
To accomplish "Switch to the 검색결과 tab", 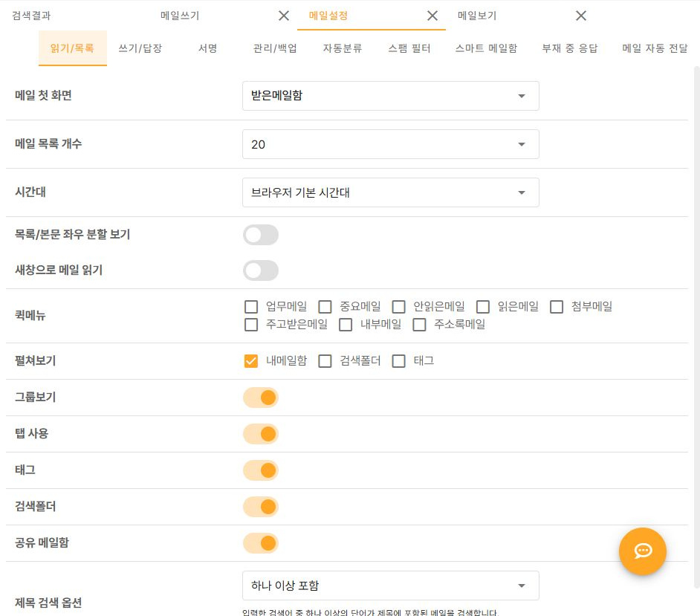I will coord(31,16).
